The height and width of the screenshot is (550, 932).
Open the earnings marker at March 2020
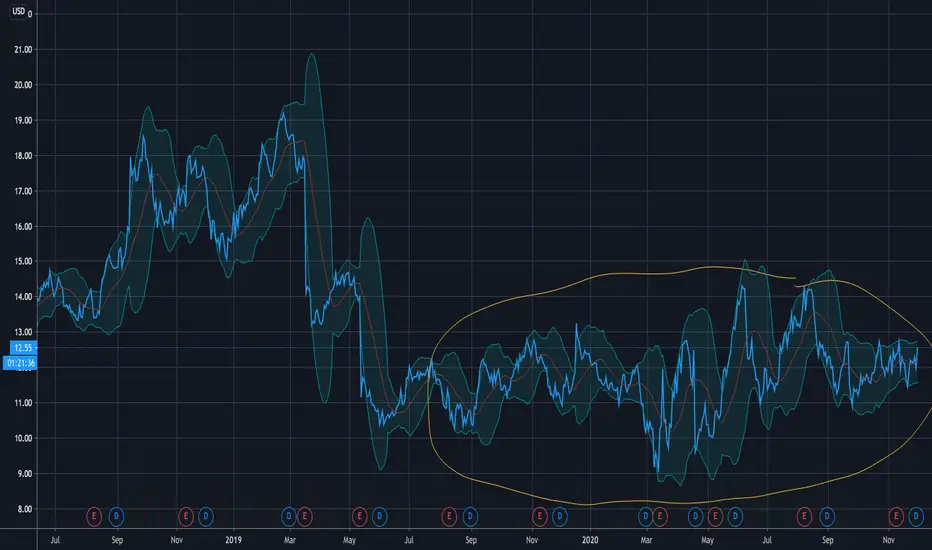click(660, 516)
